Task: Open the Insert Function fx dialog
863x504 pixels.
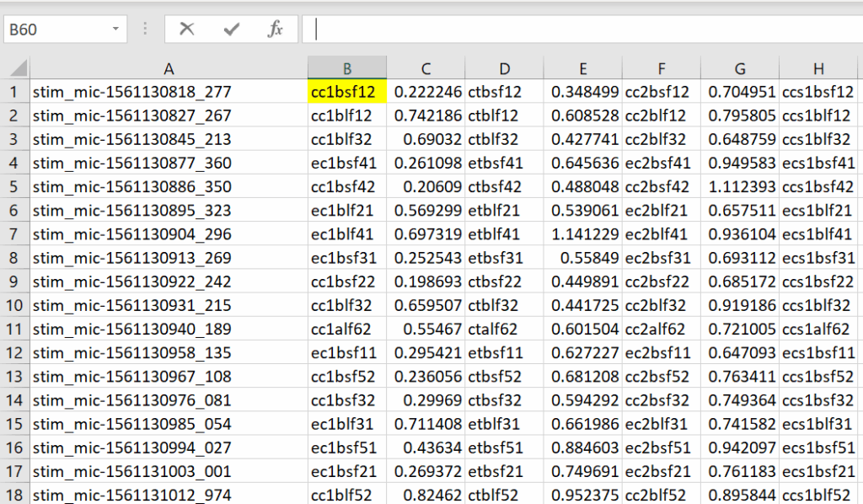Action: [x=275, y=29]
